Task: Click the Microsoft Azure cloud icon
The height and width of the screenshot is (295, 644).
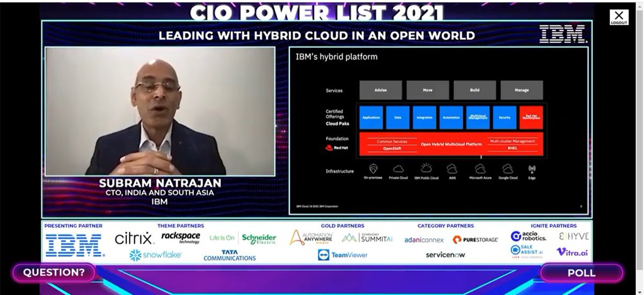Action: (x=480, y=168)
